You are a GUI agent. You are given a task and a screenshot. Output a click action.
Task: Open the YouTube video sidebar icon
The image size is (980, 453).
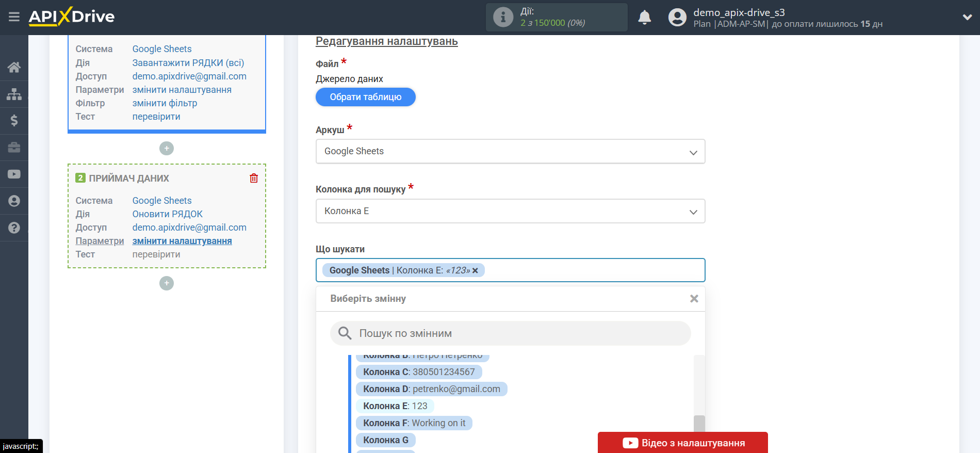pos(14,174)
